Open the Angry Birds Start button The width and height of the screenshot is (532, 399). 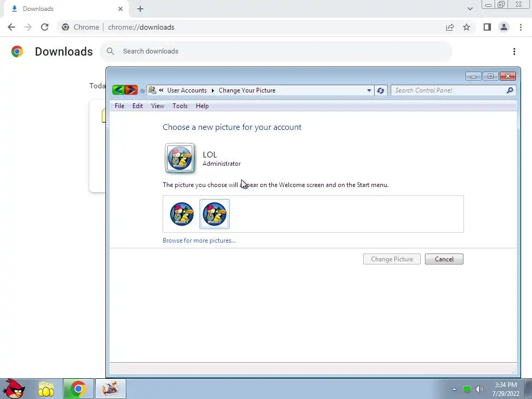tap(14, 389)
